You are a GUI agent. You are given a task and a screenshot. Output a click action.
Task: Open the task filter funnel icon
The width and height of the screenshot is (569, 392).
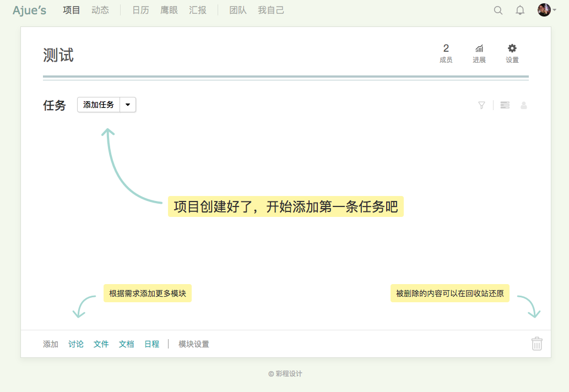pos(481,105)
